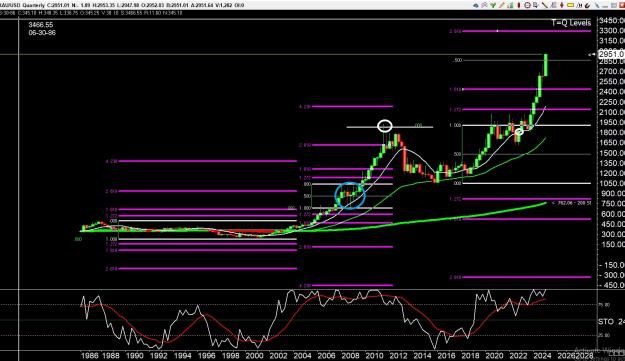Viewport: 625px width, 361px height.
Task: Select the orange pencil drawing tool
Action: (502, 5)
